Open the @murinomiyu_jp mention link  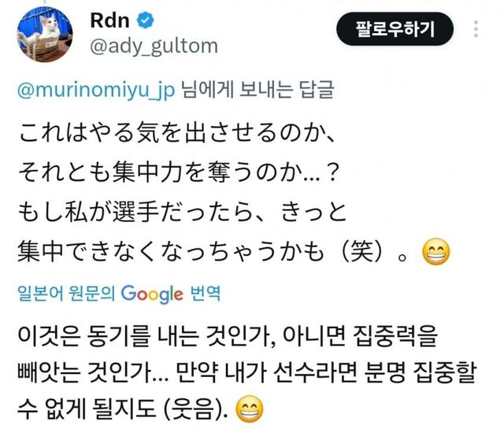click(x=96, y=91)
